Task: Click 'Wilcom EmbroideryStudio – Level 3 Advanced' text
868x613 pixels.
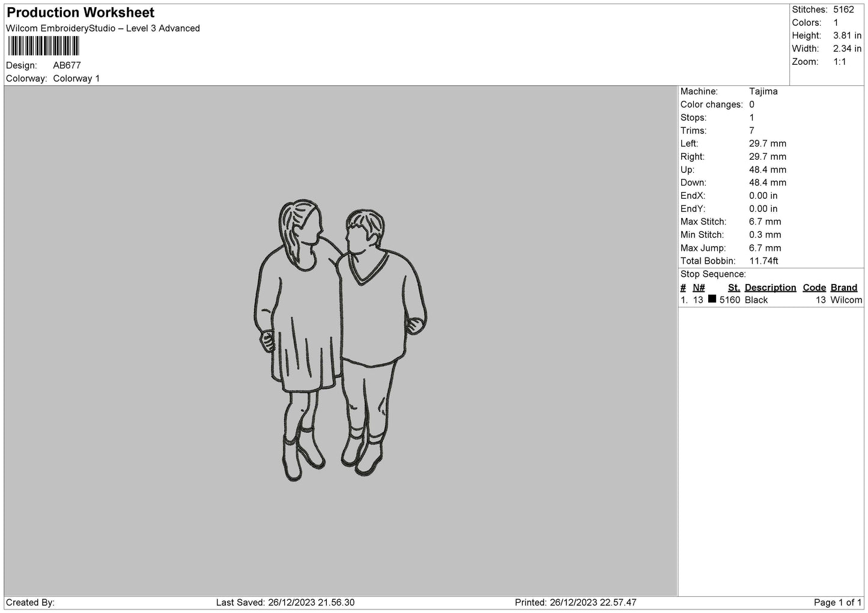Action: point(103,28)
